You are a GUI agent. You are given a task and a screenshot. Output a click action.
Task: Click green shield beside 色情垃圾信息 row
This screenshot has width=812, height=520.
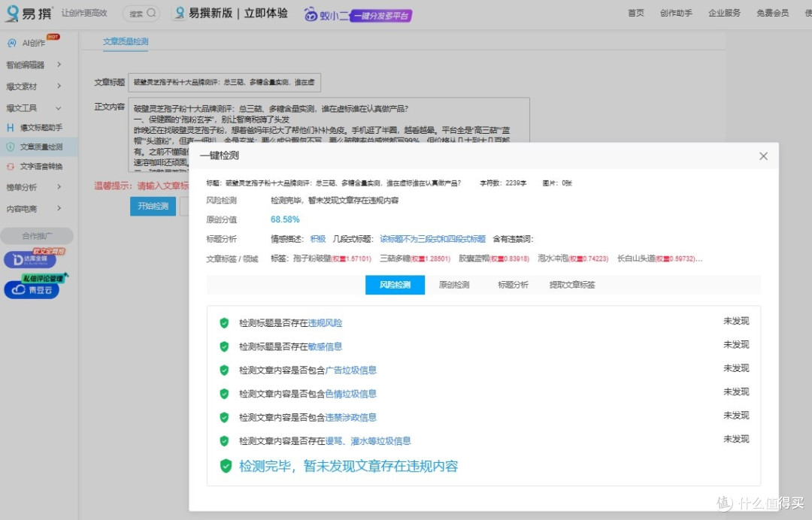[x=224, y=394]
